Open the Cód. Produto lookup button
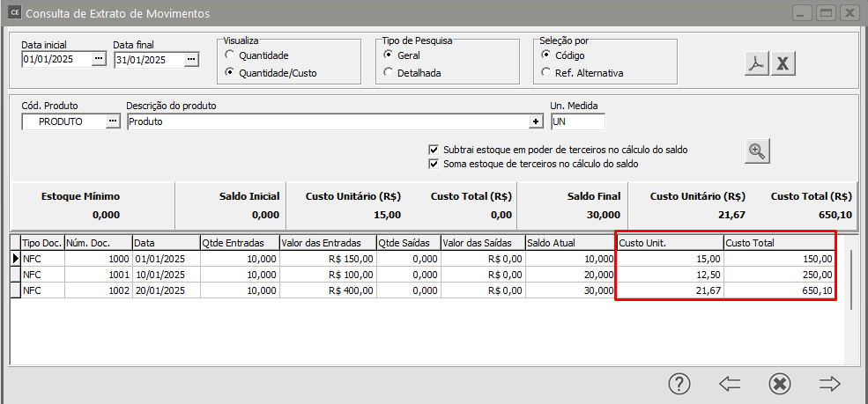Image resolution: width=868 pixels, height=404 pixels. click(112, 122)
